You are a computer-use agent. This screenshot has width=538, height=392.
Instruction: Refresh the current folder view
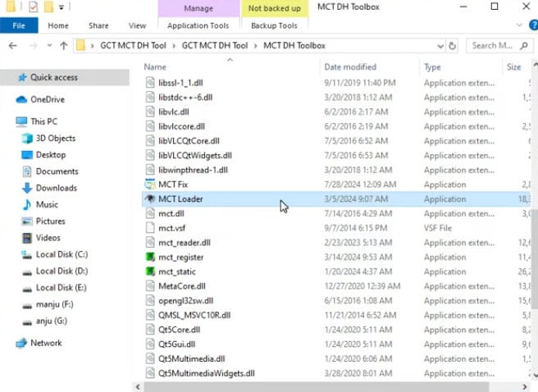pyautogui.click(x=452, y=46)
